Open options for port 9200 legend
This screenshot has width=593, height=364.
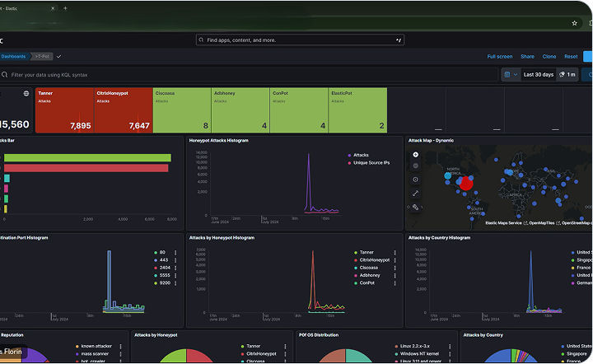(175, 283)
